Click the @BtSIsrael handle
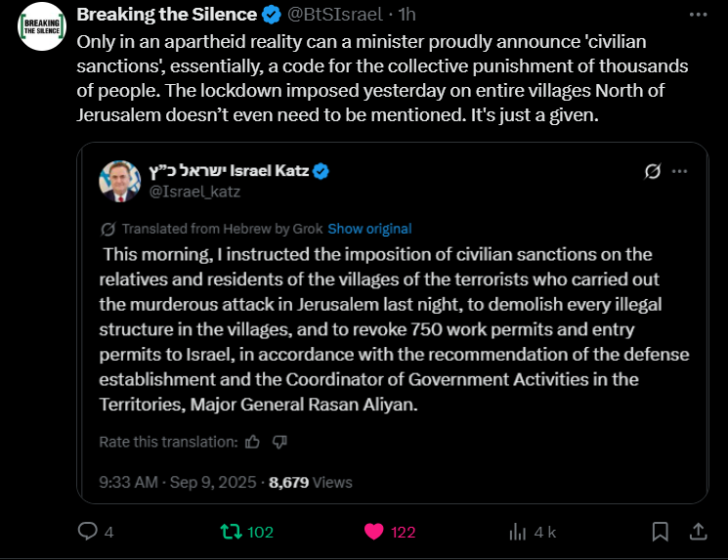This screenshot has width=728, height=560. (x=335, y=15)
